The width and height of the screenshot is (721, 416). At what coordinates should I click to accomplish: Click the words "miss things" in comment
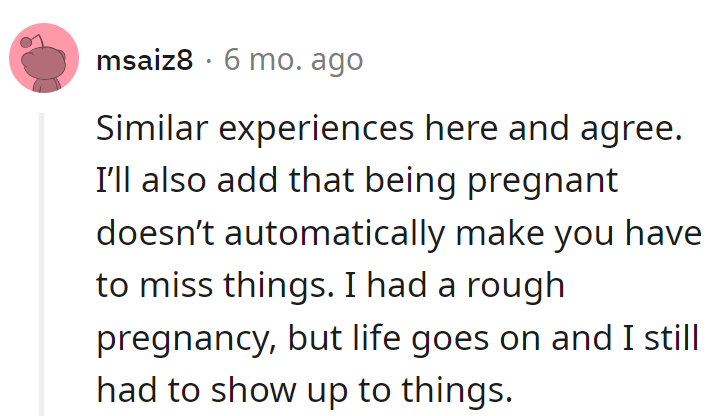click(212, 286)
